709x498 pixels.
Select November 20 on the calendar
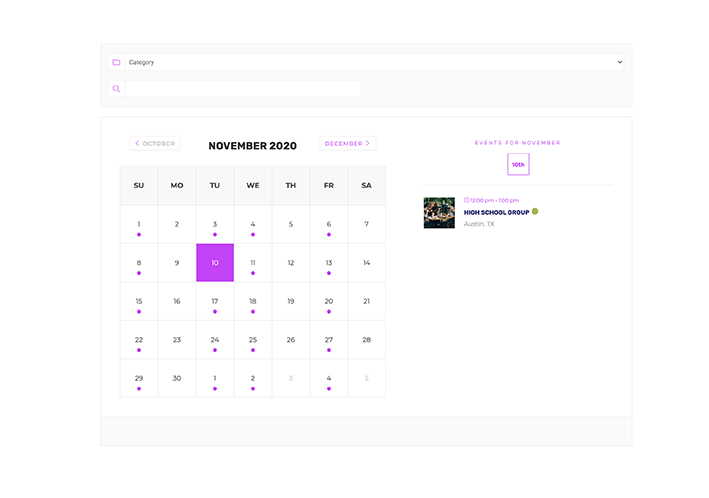pos(329,301)
